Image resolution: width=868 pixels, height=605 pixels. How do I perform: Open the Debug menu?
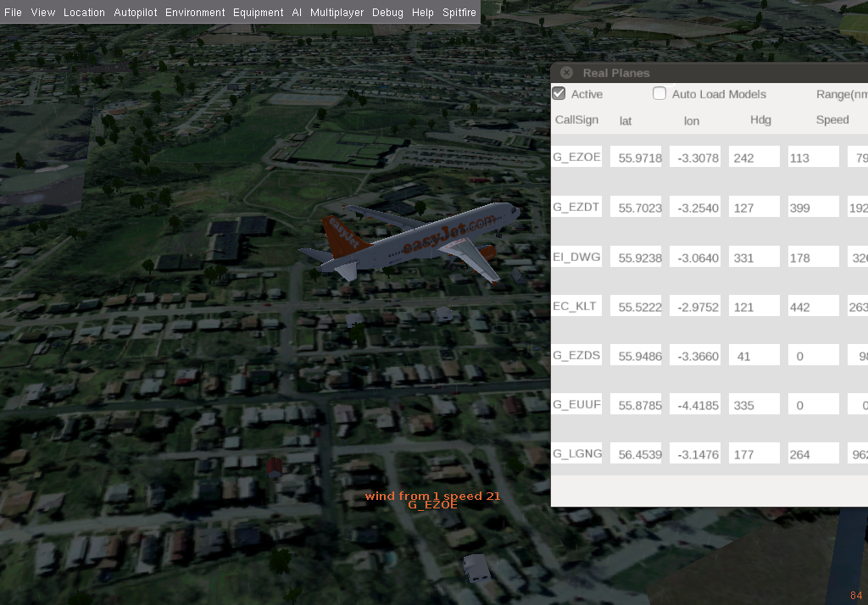(387, 13)
